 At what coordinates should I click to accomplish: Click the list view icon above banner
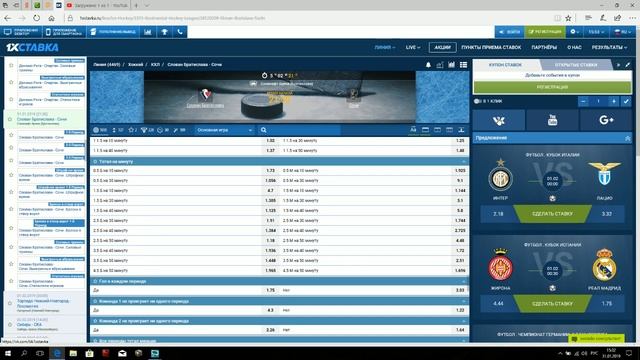(x=463, y=65)
